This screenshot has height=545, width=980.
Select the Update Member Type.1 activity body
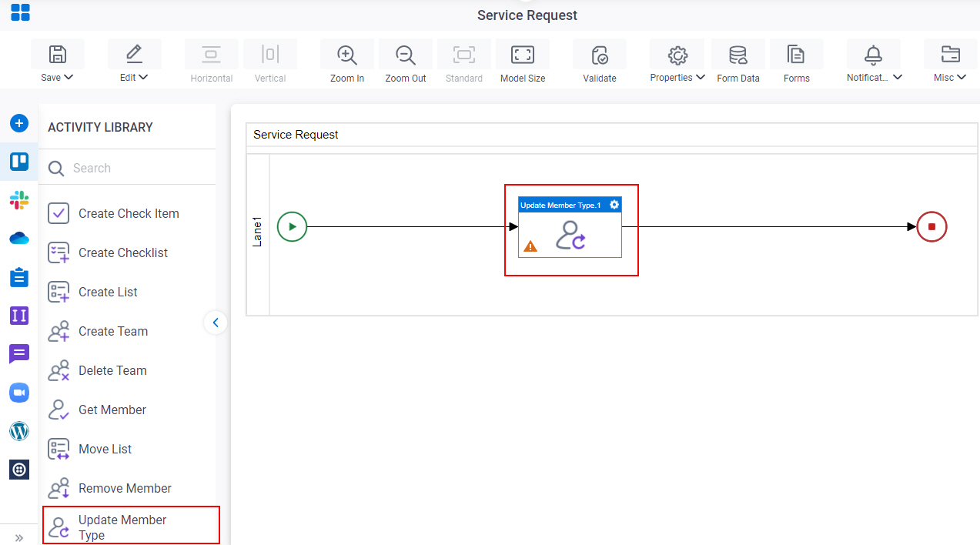[570, 235]
